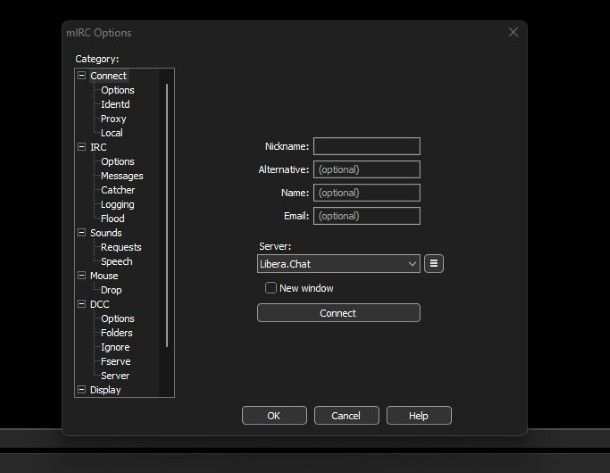Image resolution: width=610 pixels, height=473 pixels.
Task: Select the DCC tree item
Action: [x=100, y=304]
